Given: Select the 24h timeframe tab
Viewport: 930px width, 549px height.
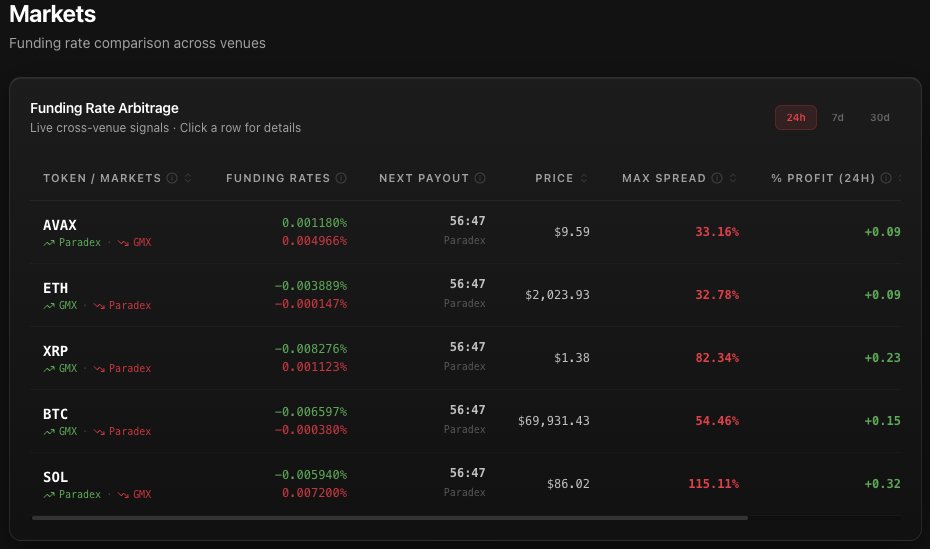Looking at the screenshot, I should point(795,117).
